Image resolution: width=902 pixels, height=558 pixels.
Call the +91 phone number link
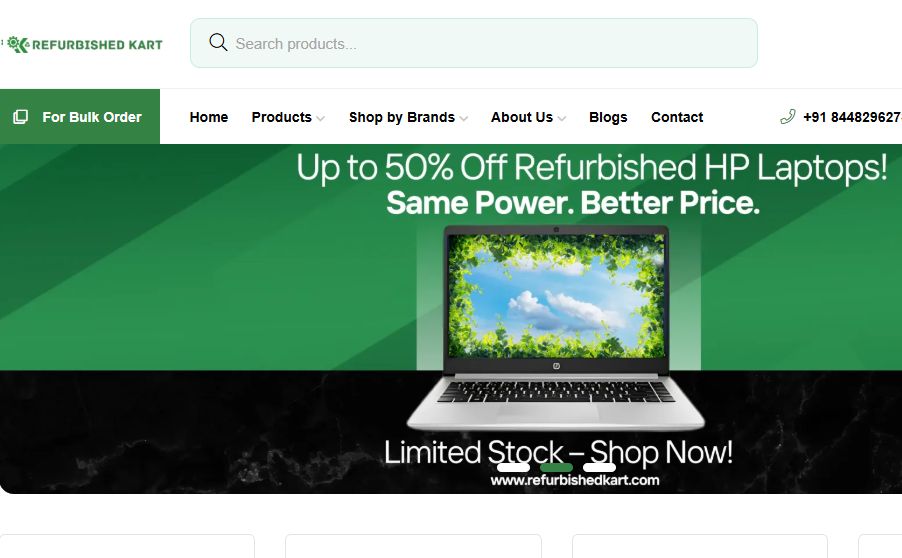[x=852, y=117]
